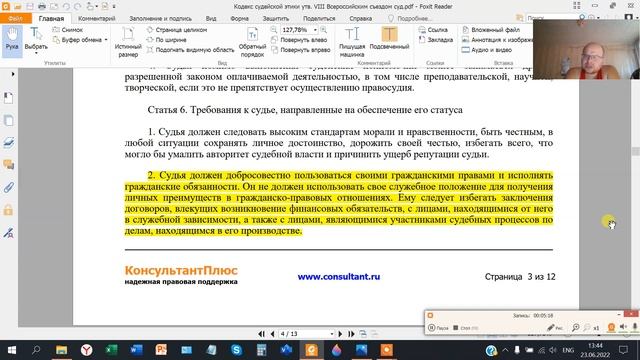Insert Аудио и видео

click(487, 50)
